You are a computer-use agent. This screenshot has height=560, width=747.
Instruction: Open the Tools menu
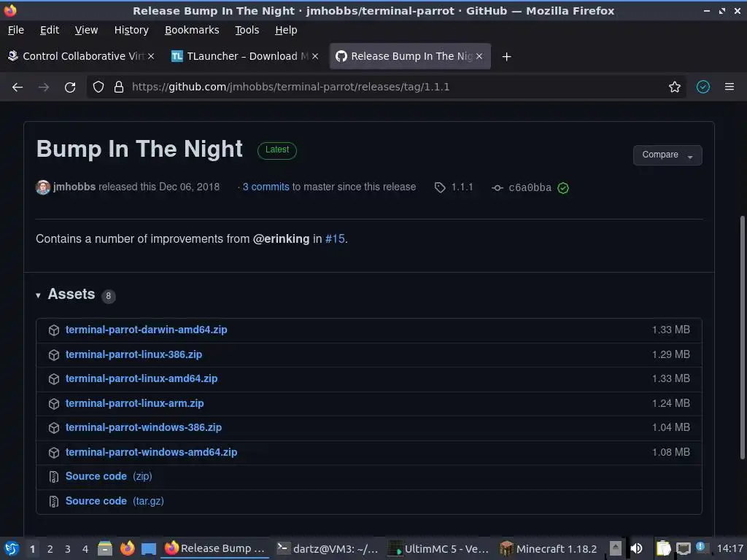tap(247, 30)
